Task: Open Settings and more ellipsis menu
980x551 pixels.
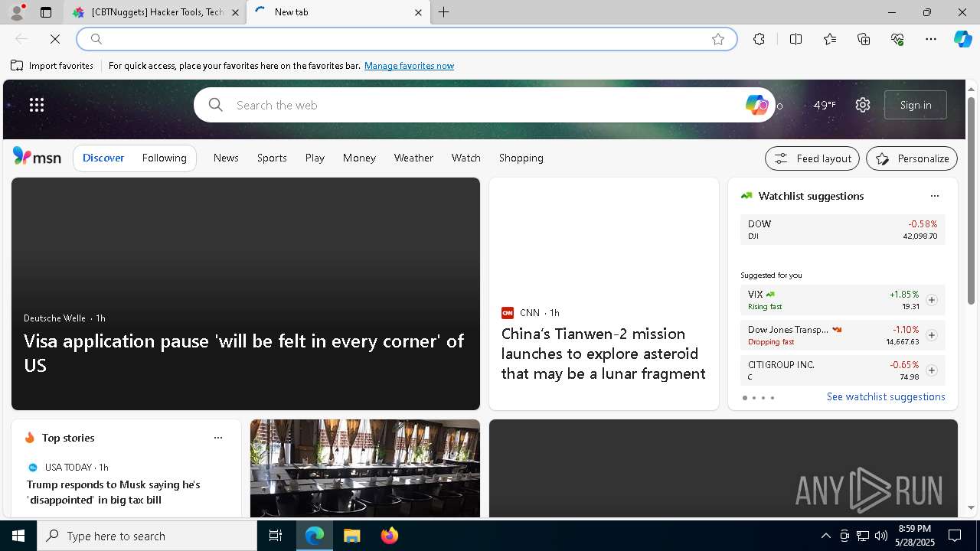Action: click(x=931, y=39)
